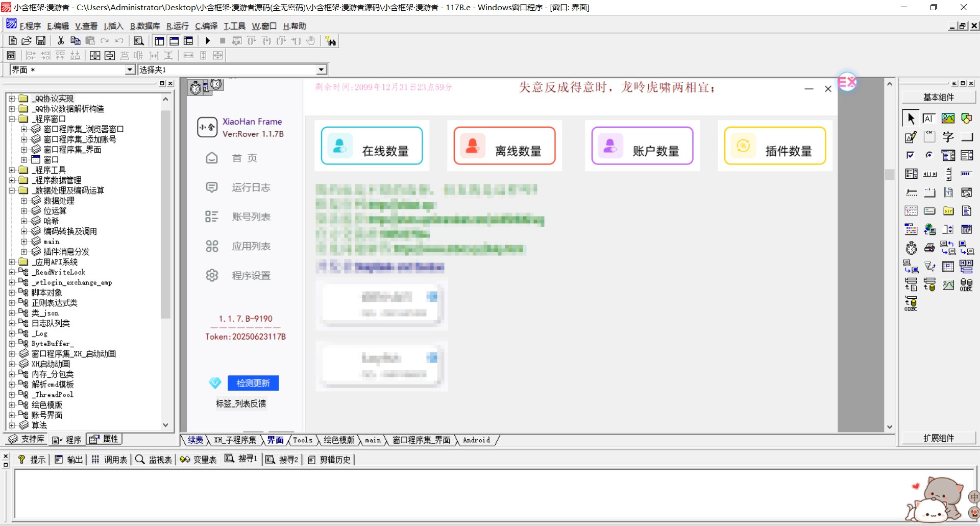Select the picture box component icon
This screenshot has height=526, width=980.
click(x=948, y=118)
